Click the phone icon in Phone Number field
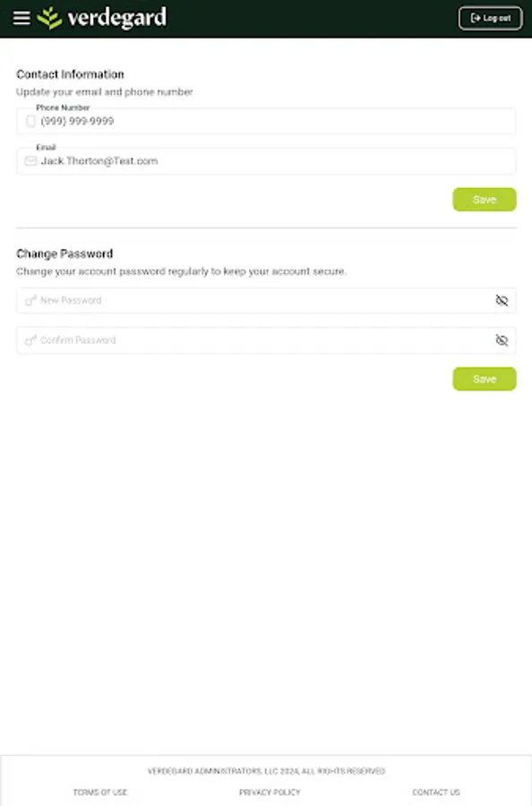Image resolution: width=532 pixels, height=806 pixels. tap(30, 120)
